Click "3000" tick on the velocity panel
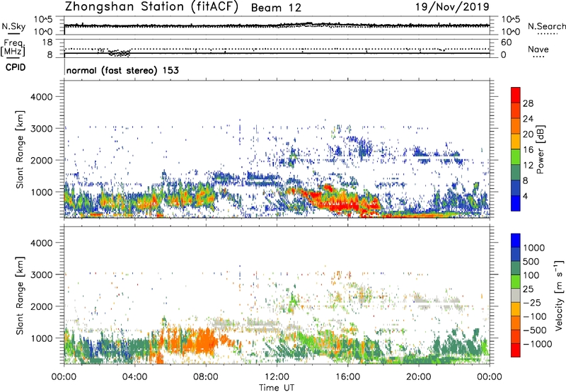 pos(41,275)
